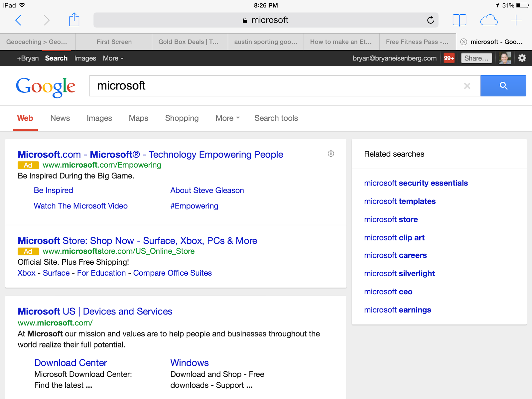
Task: Switch to the News results tab
Action: pyautogui.click(x=60, y=118)
